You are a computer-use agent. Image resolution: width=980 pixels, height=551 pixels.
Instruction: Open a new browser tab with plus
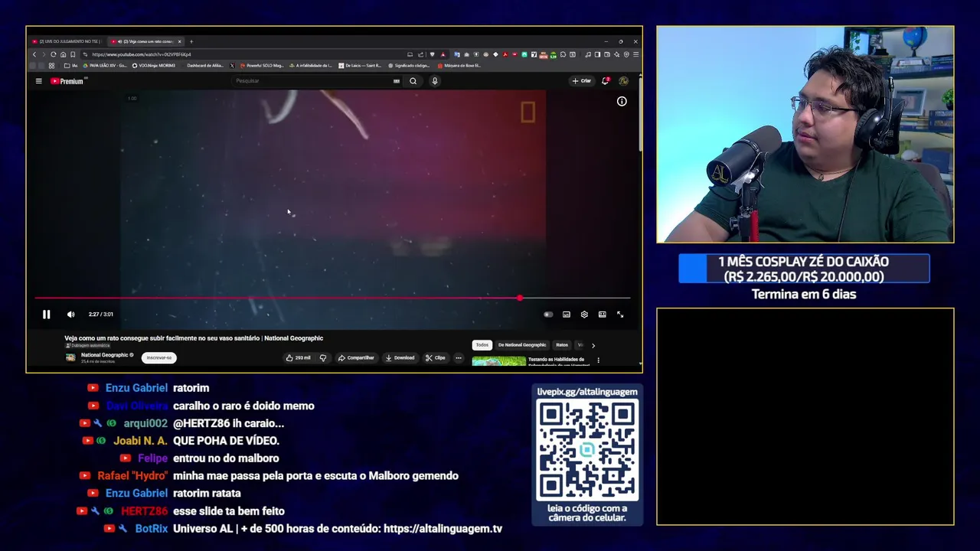pyautogui.click(x=191, y=41)
